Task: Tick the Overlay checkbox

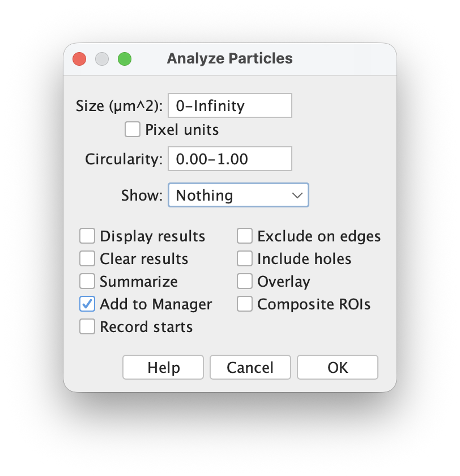Action: click(245, 281)
